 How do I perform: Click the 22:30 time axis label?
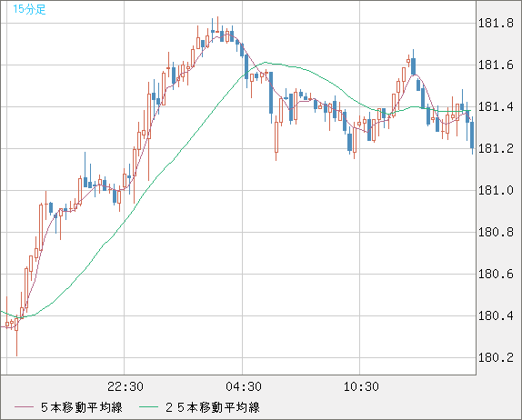125,386
